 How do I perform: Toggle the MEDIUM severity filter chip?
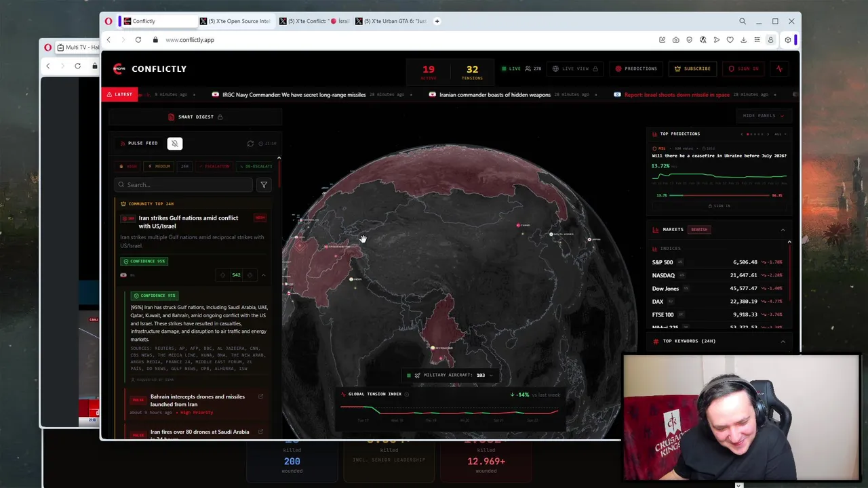point(159,166)
